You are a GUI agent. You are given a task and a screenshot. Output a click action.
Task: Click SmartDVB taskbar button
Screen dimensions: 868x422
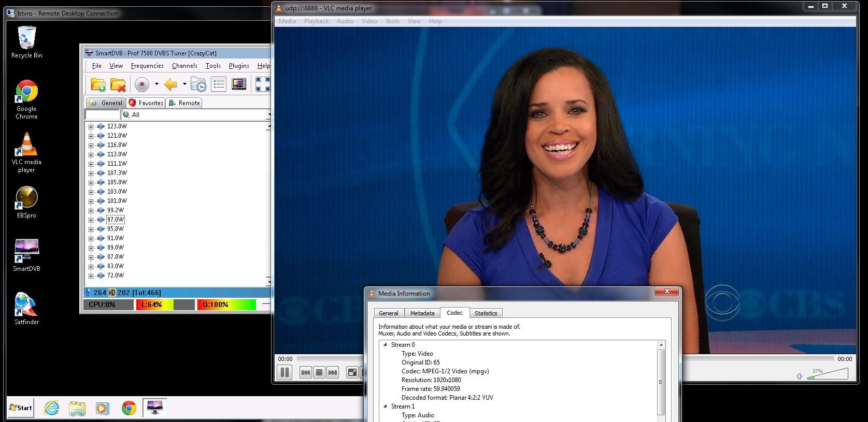[154, 408]
